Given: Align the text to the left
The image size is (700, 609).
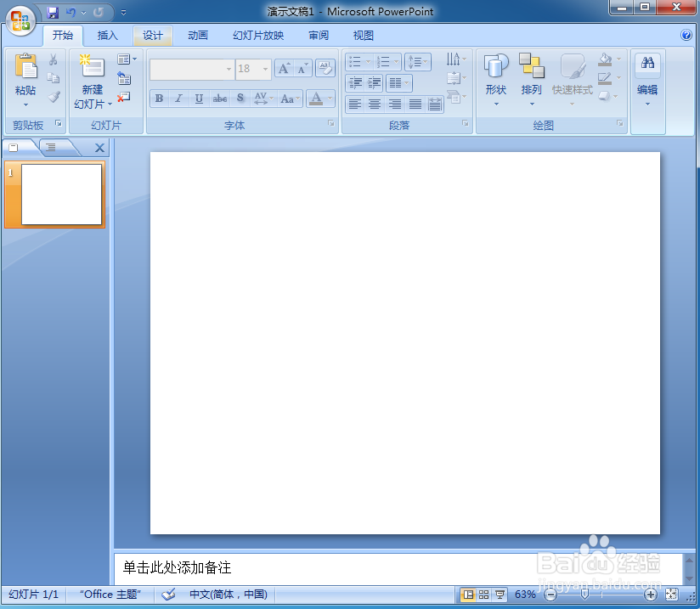Looking at the screenshot, I should click(x=355, y=104).
